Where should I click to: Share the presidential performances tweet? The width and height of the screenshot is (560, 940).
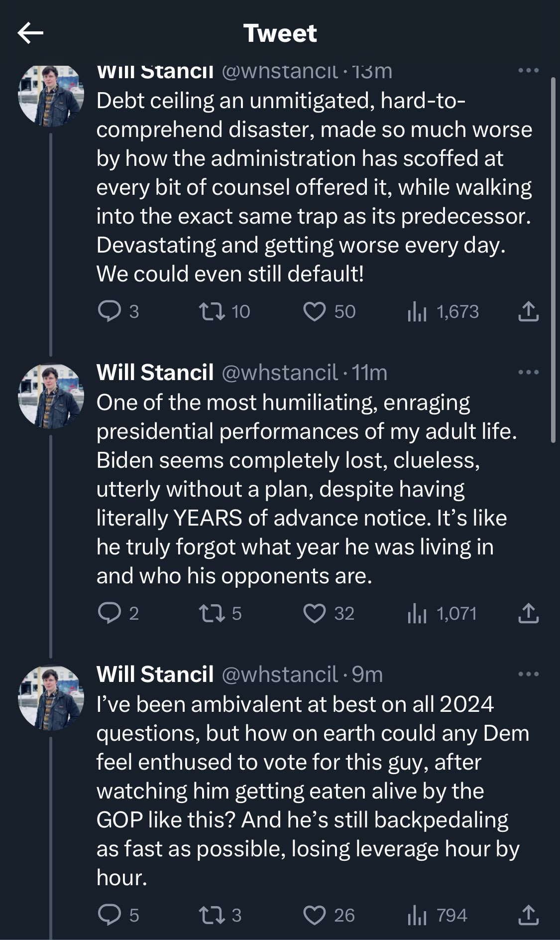(528, 613)
